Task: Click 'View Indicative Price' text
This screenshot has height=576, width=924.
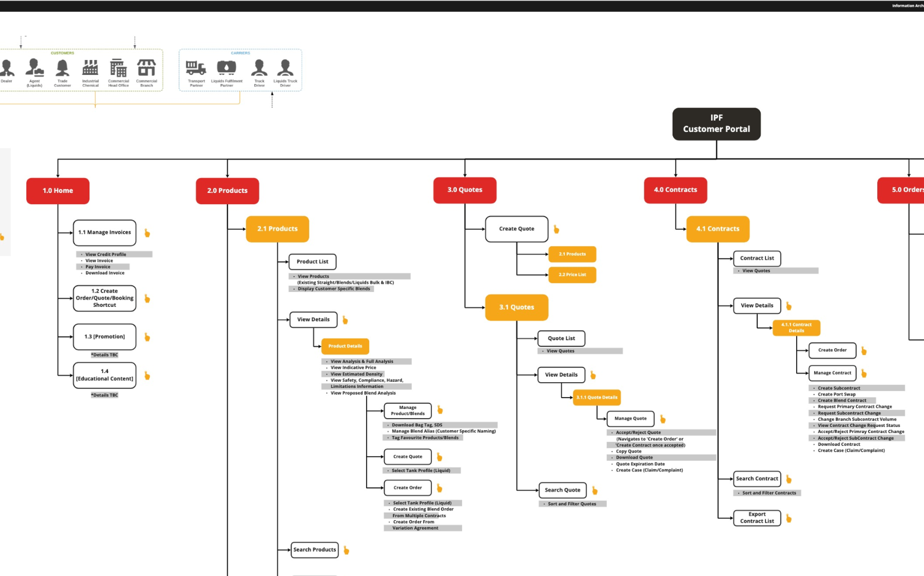Action: 353,368
